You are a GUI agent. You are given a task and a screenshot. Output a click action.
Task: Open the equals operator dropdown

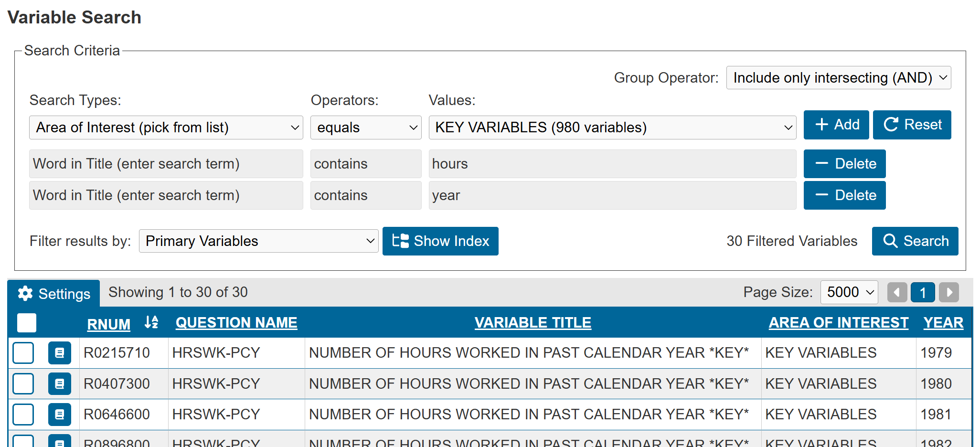pos(366,128)
